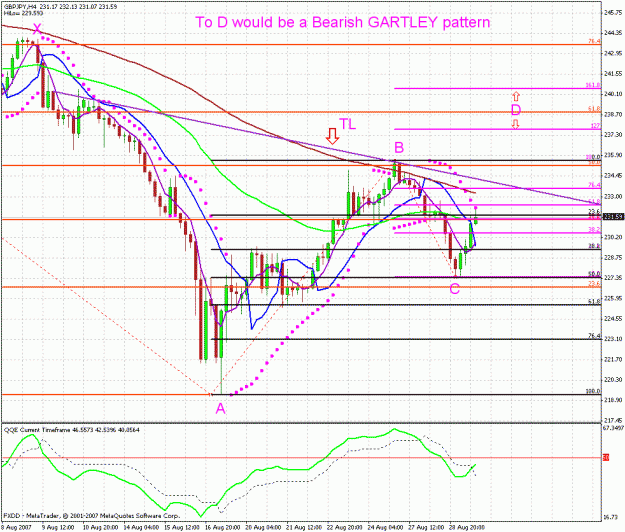Select the magenta B point label

tap(399, 147)
